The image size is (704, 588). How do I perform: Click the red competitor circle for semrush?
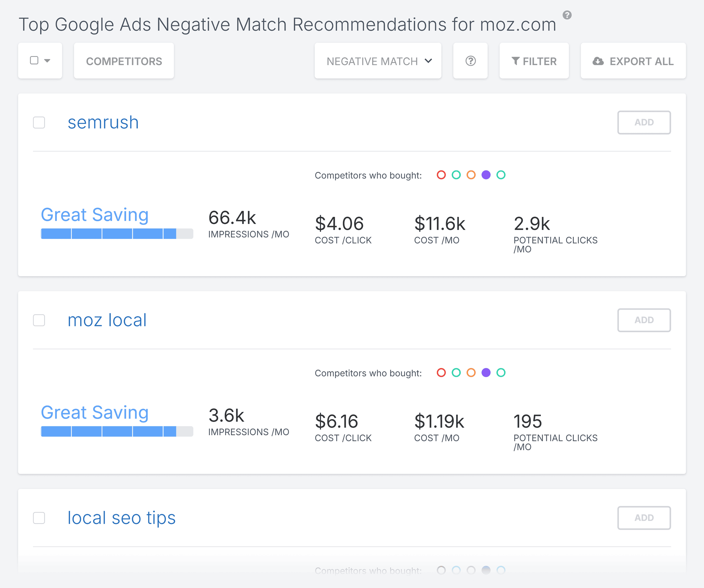[441, 175]
